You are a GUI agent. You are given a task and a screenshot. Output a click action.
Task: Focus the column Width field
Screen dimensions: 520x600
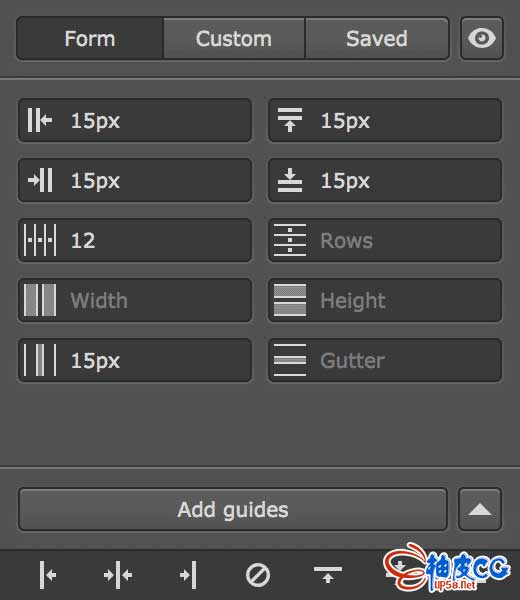135,300
